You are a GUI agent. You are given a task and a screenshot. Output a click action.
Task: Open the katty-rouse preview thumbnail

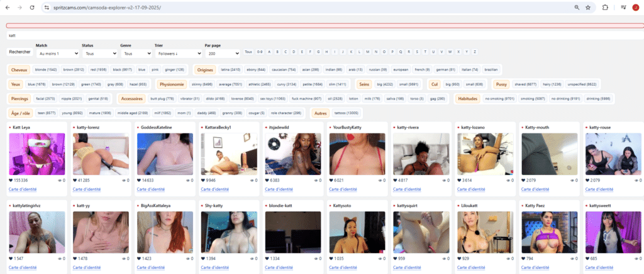point(613,154)
